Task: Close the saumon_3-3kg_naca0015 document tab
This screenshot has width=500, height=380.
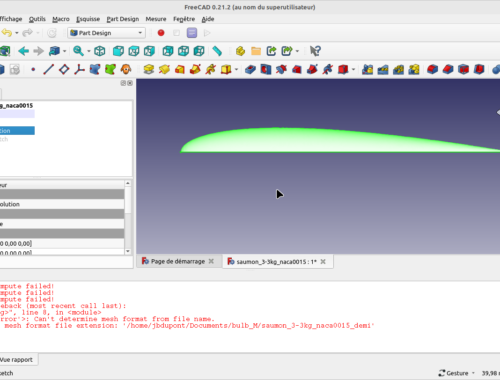Action: click(323, 262)
